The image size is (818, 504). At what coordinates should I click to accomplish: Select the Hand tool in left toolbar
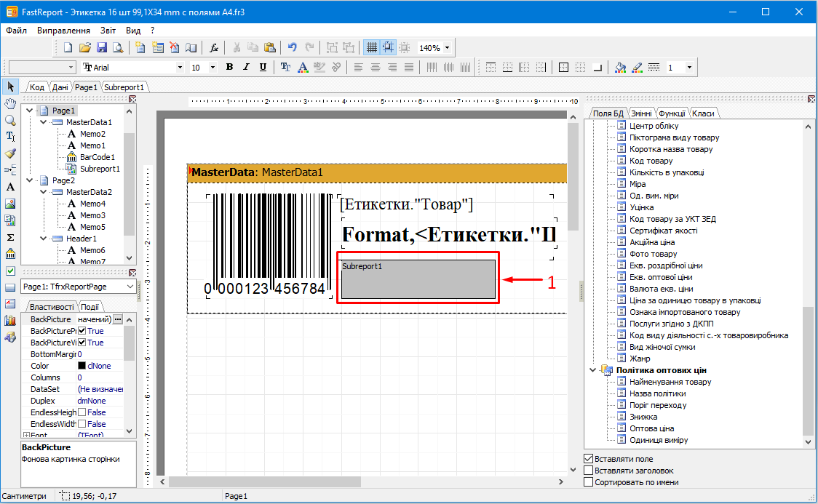[x=10, y=104]
